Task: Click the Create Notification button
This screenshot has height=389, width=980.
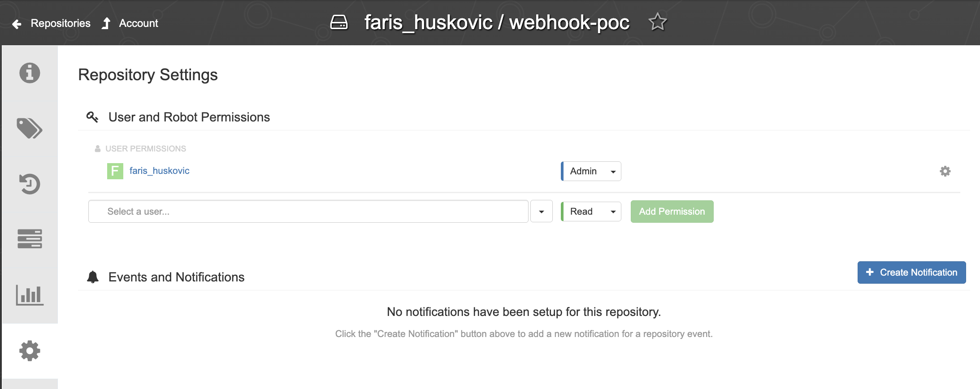Action: point(911,272)
